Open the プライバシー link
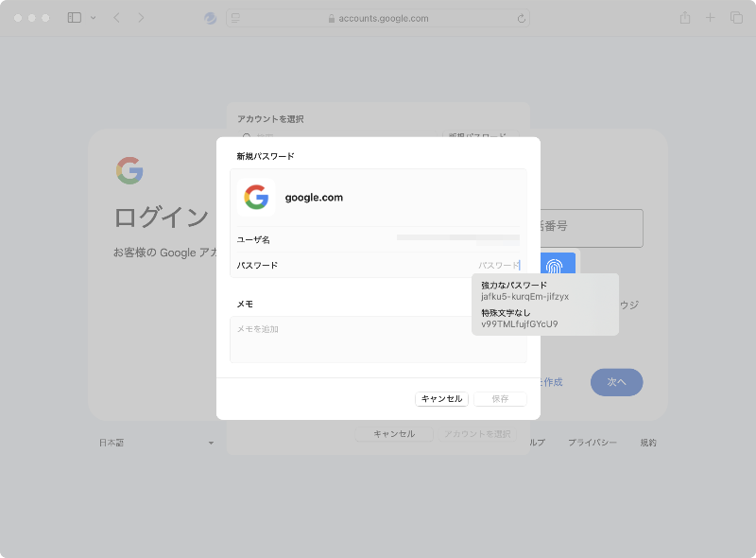Image resolution: width=756 pixels, height=558 pixels. click(x=593, y=443)
